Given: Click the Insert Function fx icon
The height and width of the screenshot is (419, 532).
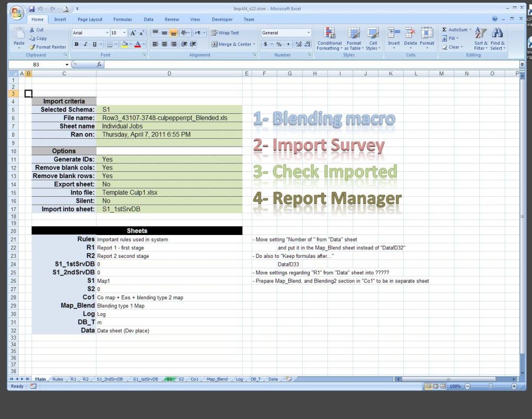Looking at the screenshot, I should tap(99, 64).
